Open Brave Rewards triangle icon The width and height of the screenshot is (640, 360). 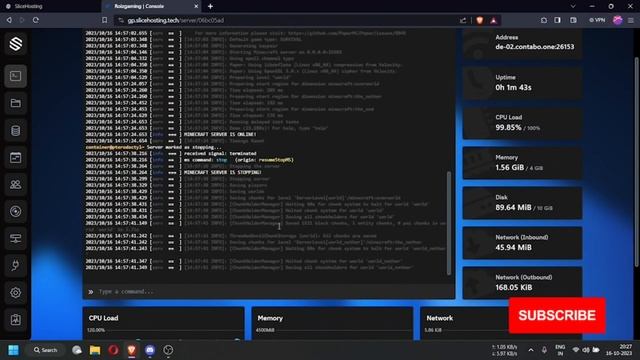pyautogui.click(x=493, y=20)
